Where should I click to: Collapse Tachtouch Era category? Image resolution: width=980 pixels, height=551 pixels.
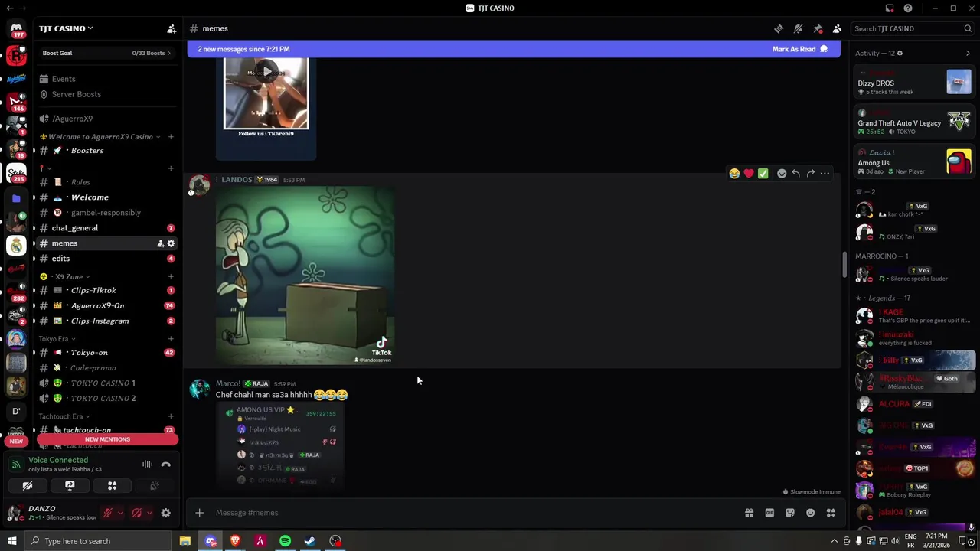point(64,416)
